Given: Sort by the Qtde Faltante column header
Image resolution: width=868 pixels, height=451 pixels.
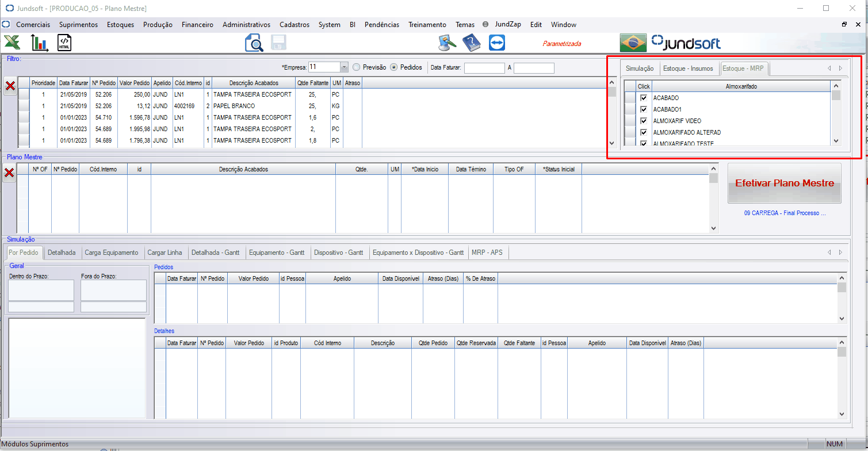Looking at the screenshot, I should click(x=313, y=83).
